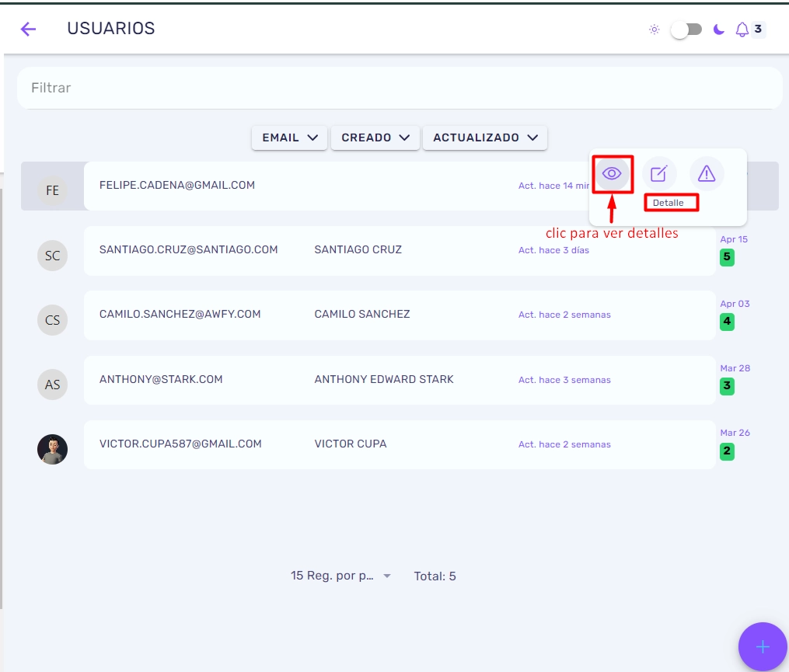Click the green badge 2
This screenshot has height=672, width=789.
tap(727, 451)
